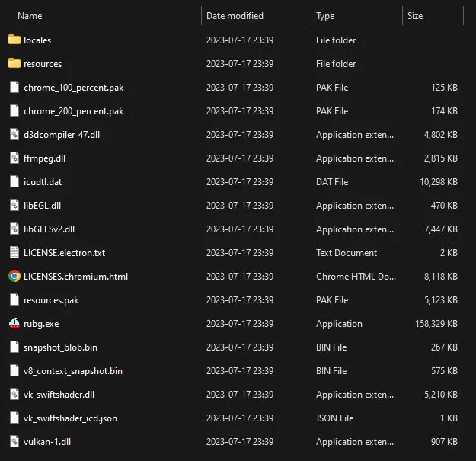Select the libGLESv2.dll file name
Screen dimensions: 476x461
[x=49, y=229]
